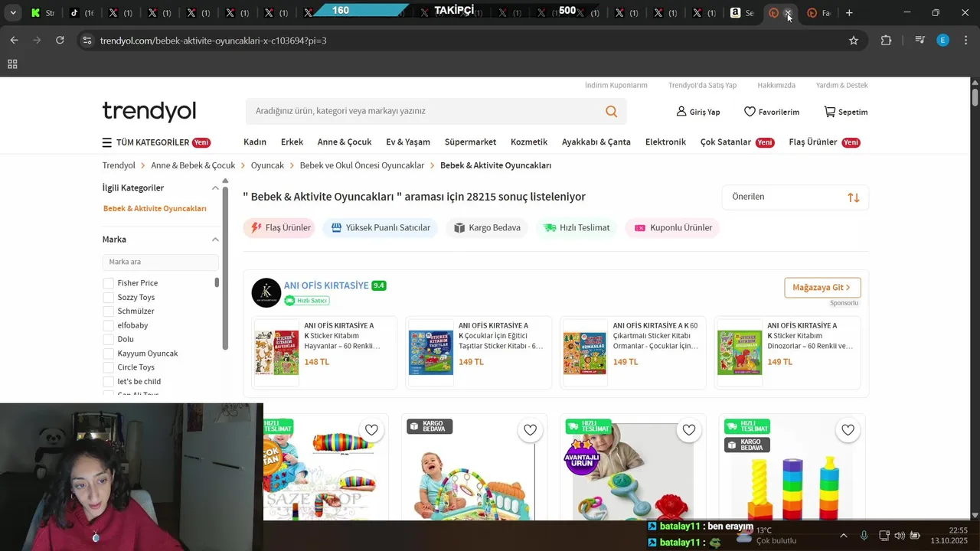Apply the Flaş Ürünler filter chip
Image resolution: width=980 pixels, height=551 pixels.
[x=279, y=228]
